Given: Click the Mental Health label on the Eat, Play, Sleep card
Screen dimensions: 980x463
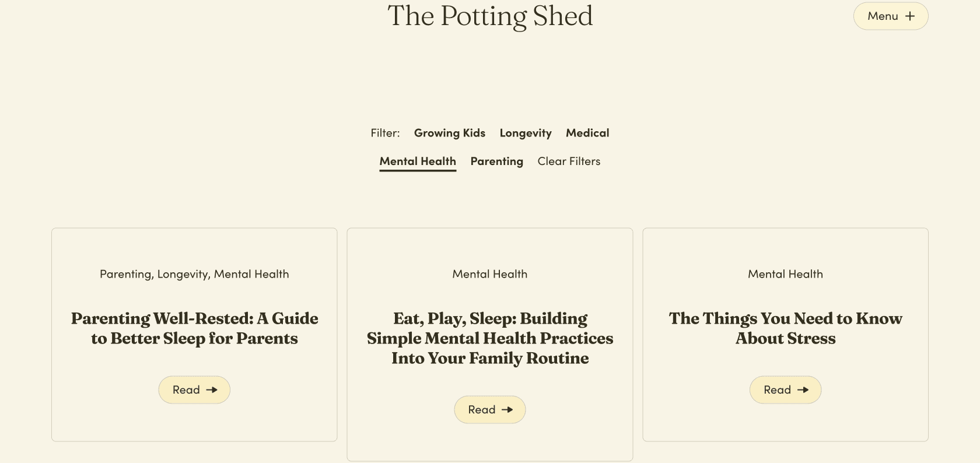Looking at the screenshot, I should tap(490, 274).
